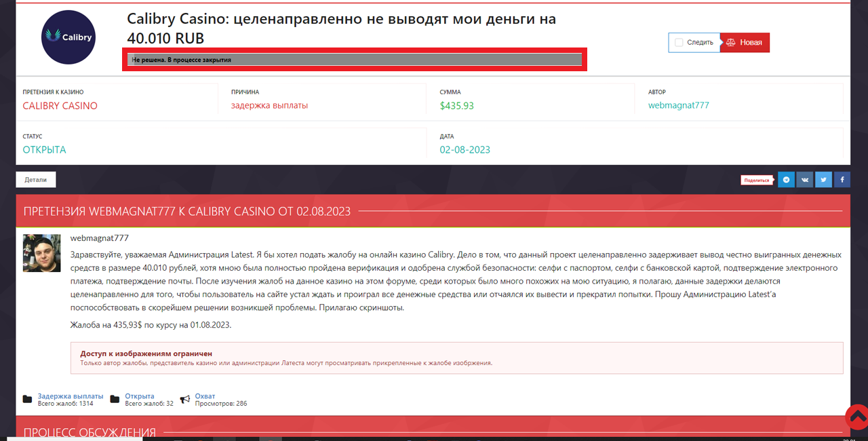868x441 pixels.
Task: Click webmagnat777 avatar photo
Action: (42, 254)
